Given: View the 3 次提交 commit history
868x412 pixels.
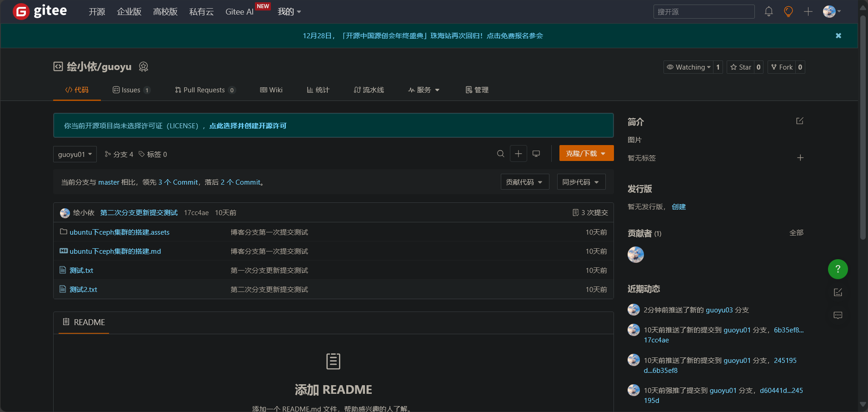Looking at the screenshot, I should pyautogui.click(x=590, y=212).
